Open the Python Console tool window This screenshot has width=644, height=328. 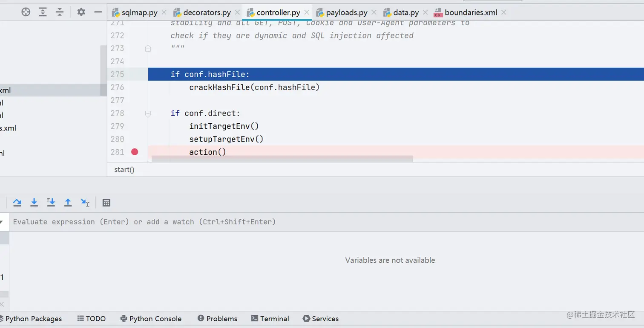[151, 319]
